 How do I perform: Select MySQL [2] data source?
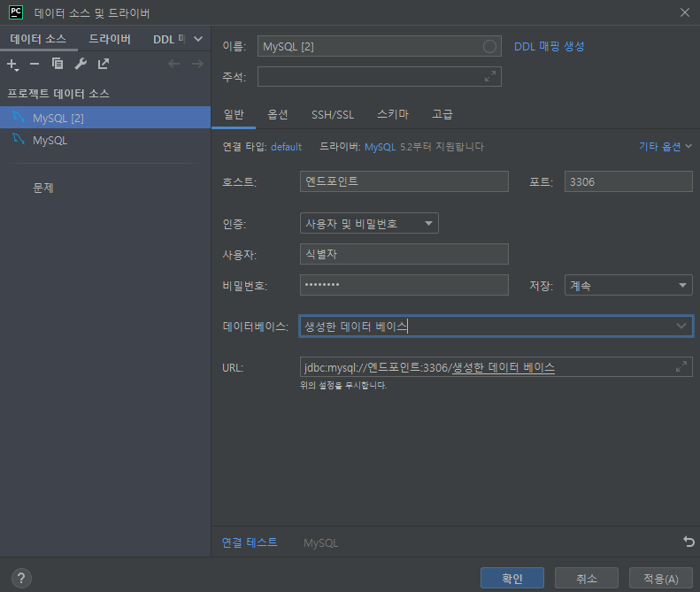pos(105,118)
